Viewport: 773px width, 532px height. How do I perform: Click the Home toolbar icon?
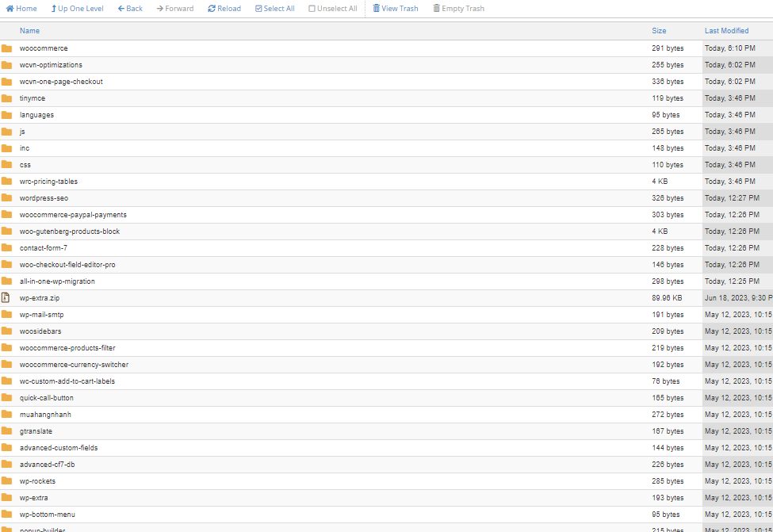coord(10,9)
